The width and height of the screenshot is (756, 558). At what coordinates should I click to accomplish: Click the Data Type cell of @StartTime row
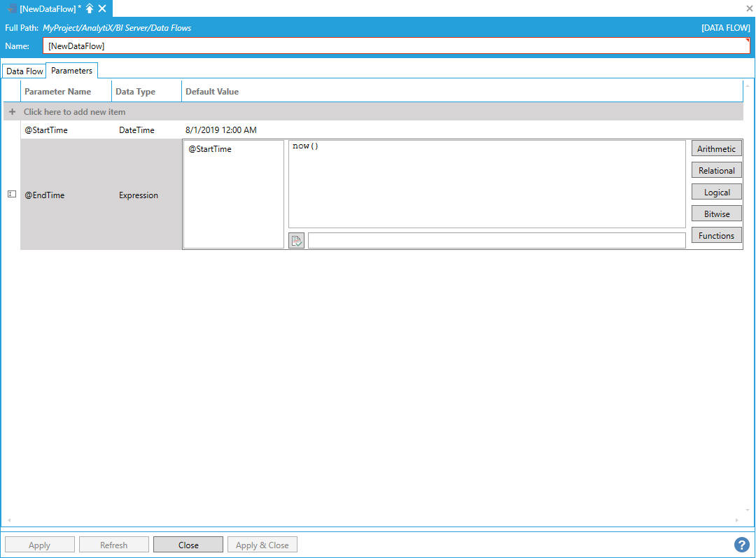coord(136,130)
